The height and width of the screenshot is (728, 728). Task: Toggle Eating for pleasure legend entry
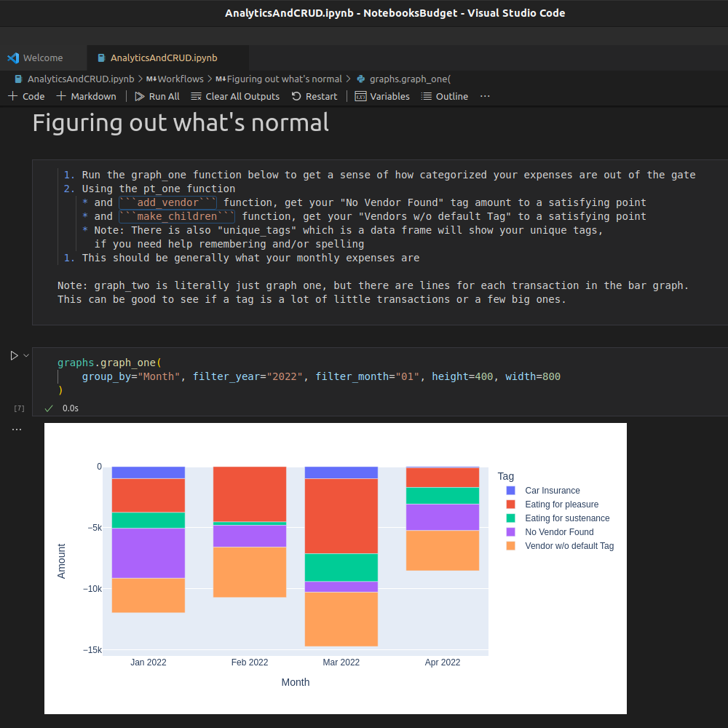point(561,505)
